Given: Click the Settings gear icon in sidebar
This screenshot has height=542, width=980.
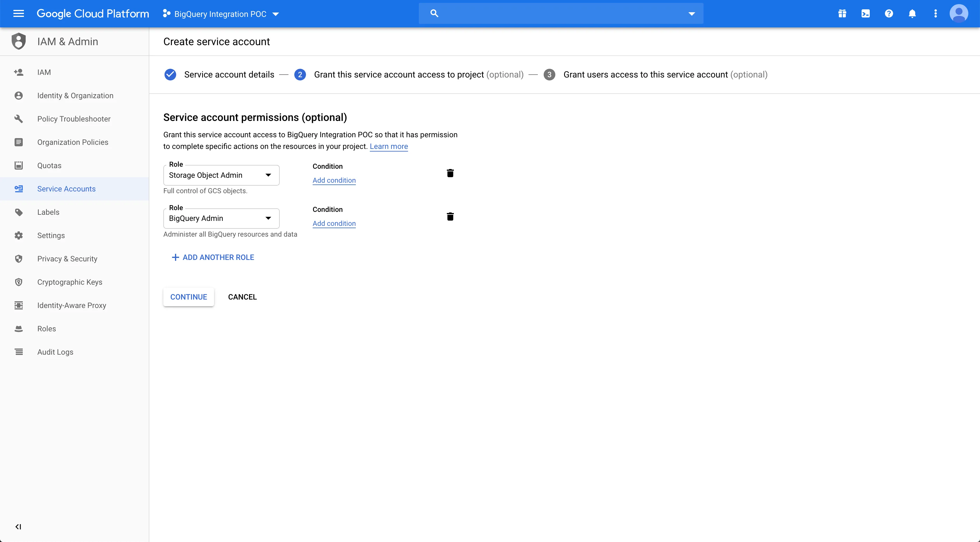Looking at the screenshot, I should [x=18, y=235].
